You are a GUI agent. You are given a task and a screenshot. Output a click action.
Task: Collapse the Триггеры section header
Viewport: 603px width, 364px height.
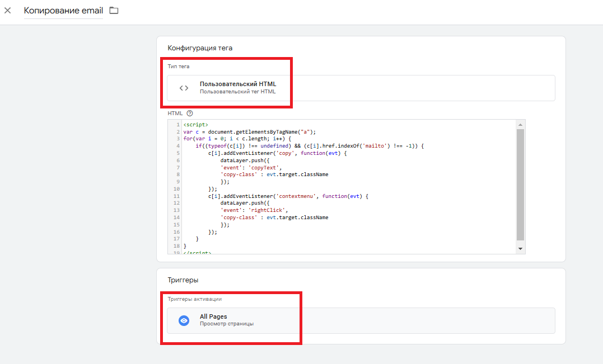click(x=179, y=280)
